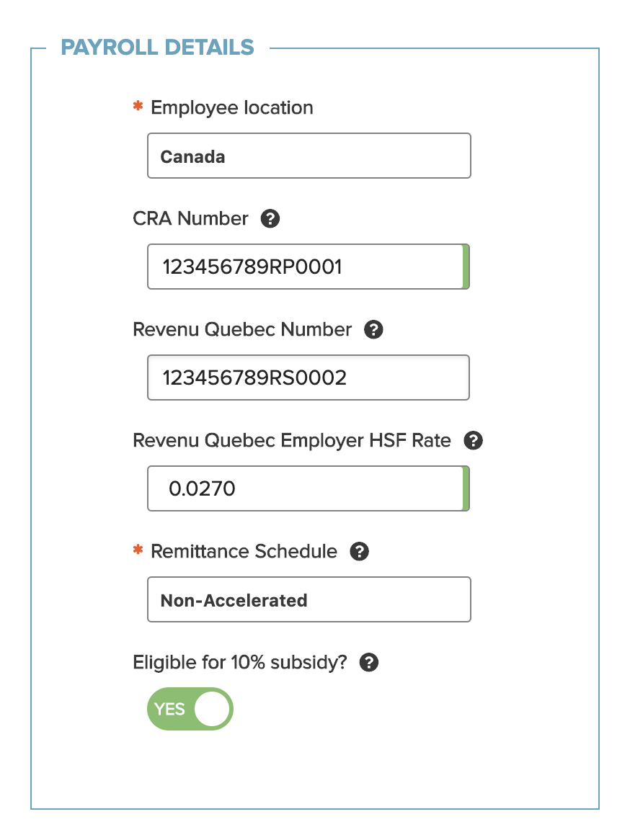Screen dimensions: 630x840
Task: Click the required asterisk beside Employee location
Action: point(138,105)
